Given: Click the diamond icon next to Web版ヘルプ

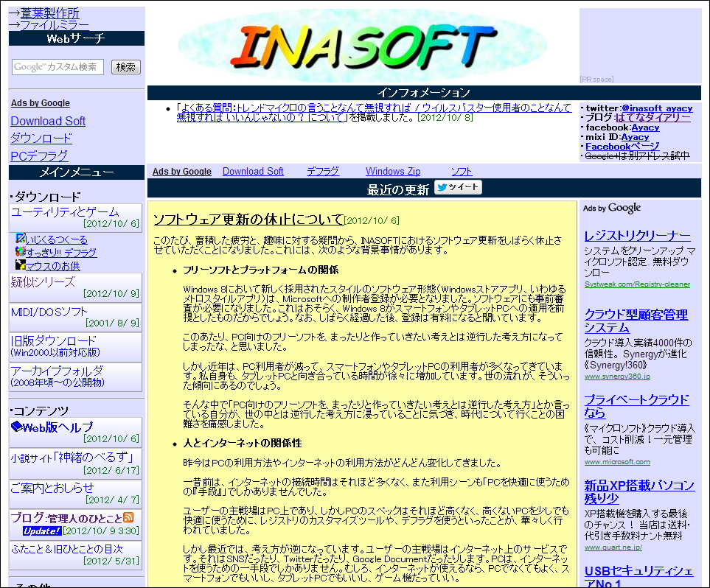Looking at the screenshot, I should 15,427.
